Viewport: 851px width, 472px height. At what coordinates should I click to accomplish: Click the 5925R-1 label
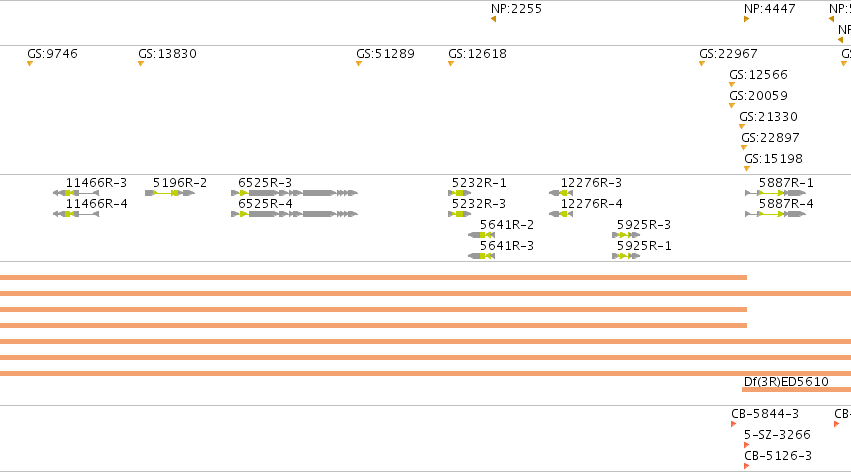644,246
